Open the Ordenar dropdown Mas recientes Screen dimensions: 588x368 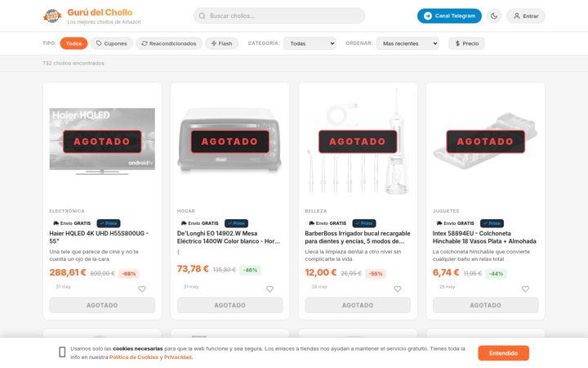(408, 43)
